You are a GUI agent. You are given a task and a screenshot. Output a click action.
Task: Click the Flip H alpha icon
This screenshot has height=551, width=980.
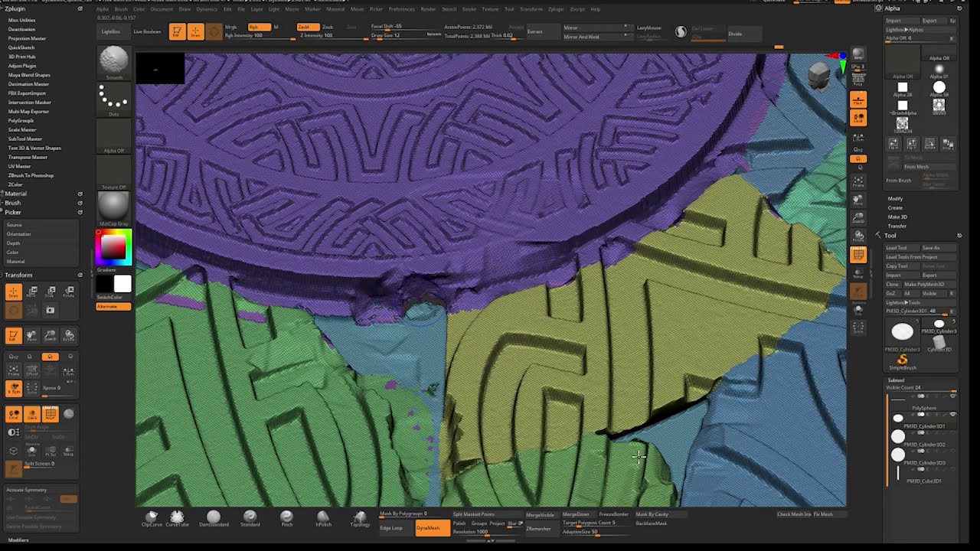pos(893,144)
